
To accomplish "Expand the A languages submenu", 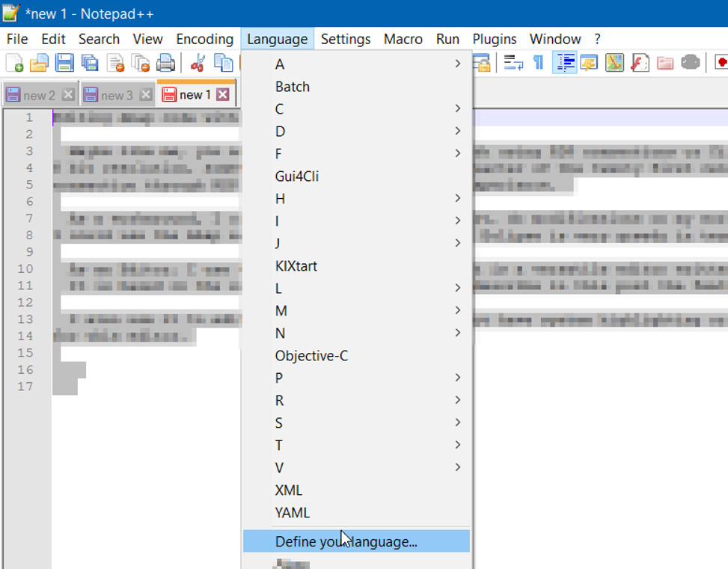I will coord(356,64).
